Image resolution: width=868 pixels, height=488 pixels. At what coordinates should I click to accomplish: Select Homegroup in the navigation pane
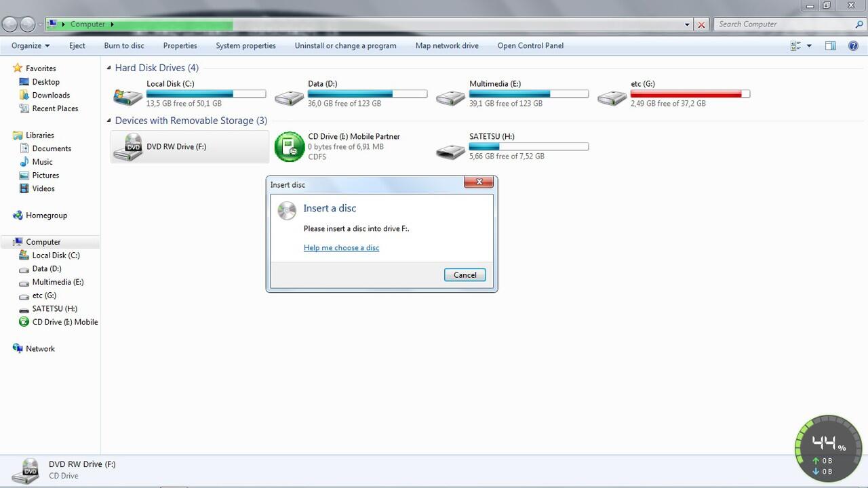(46, 216)
